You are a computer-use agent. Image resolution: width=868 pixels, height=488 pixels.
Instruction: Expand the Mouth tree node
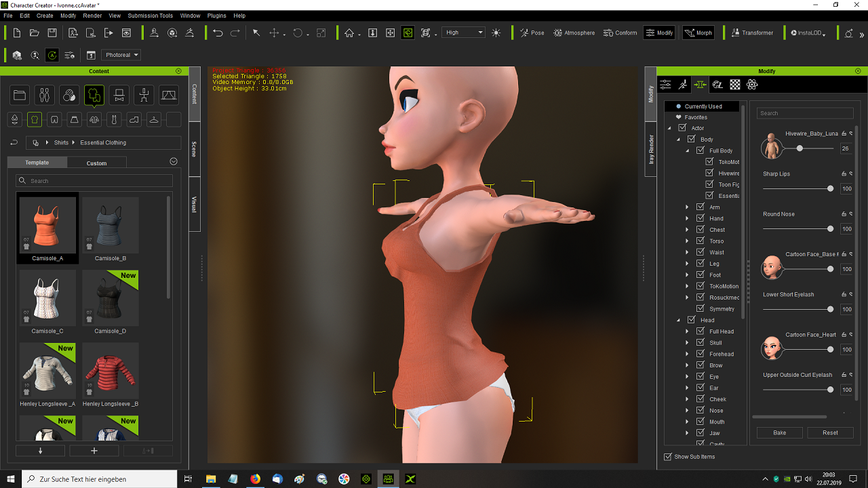pos(687,422)
